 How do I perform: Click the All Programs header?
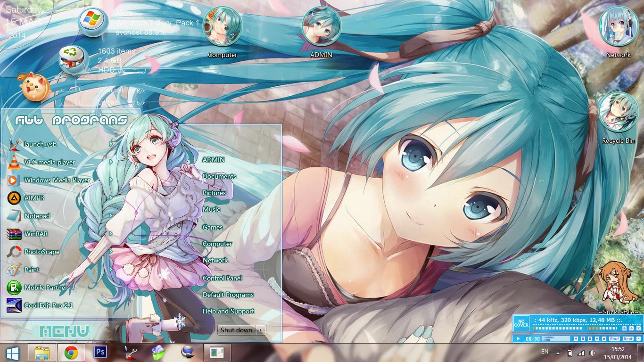[71, 120]
